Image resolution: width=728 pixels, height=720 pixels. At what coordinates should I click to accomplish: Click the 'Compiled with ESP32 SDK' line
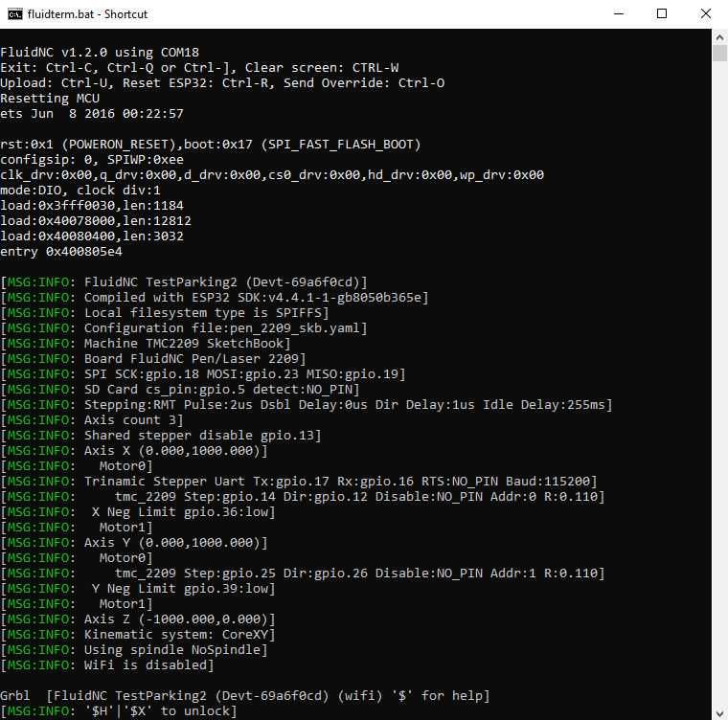coord(215,298)
